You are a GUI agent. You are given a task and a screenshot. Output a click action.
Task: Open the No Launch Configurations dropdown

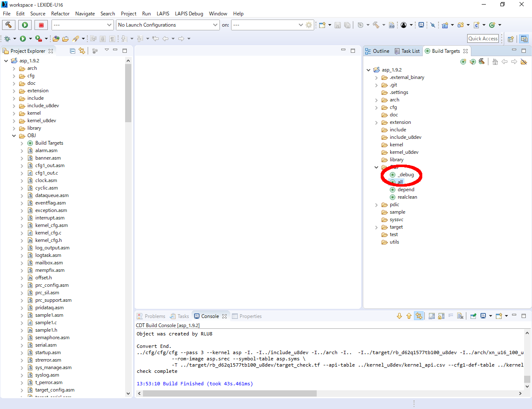(168, 25)
